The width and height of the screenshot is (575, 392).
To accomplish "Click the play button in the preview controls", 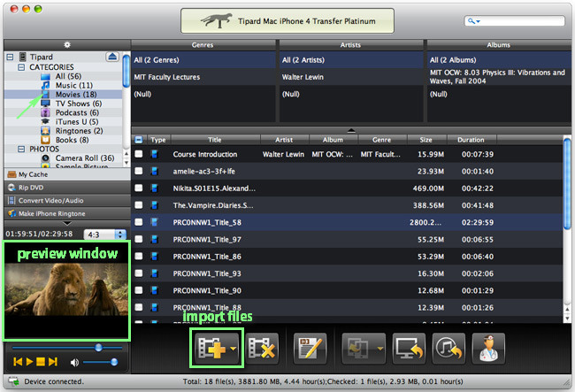I will 30,362.
